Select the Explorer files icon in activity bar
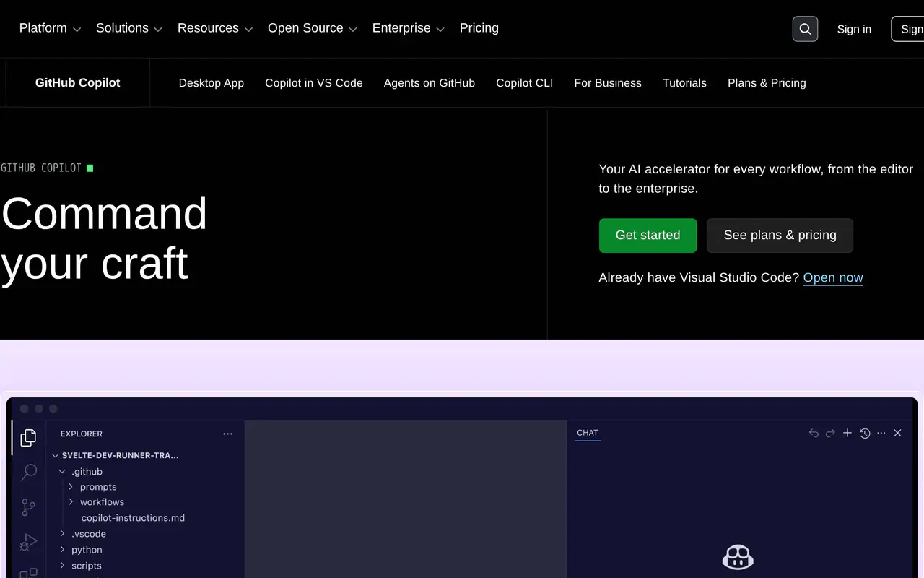Viewport: 924px width, 578px height. 28,437
